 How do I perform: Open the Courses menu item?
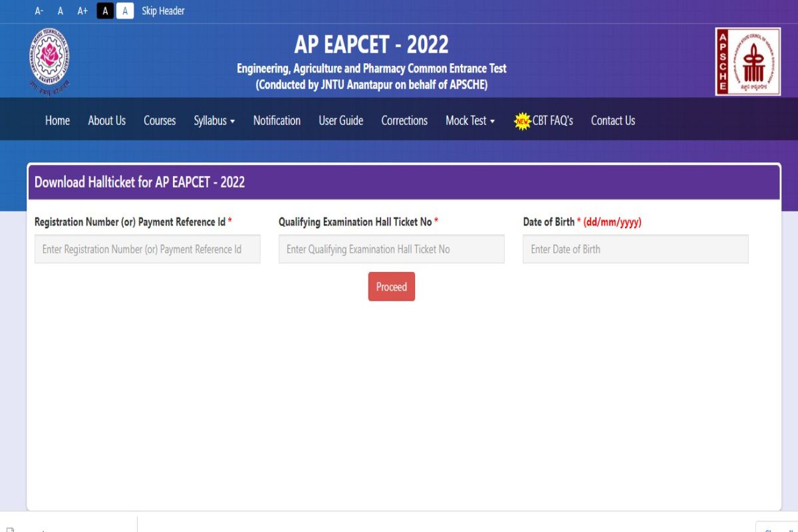pos(160,120)
